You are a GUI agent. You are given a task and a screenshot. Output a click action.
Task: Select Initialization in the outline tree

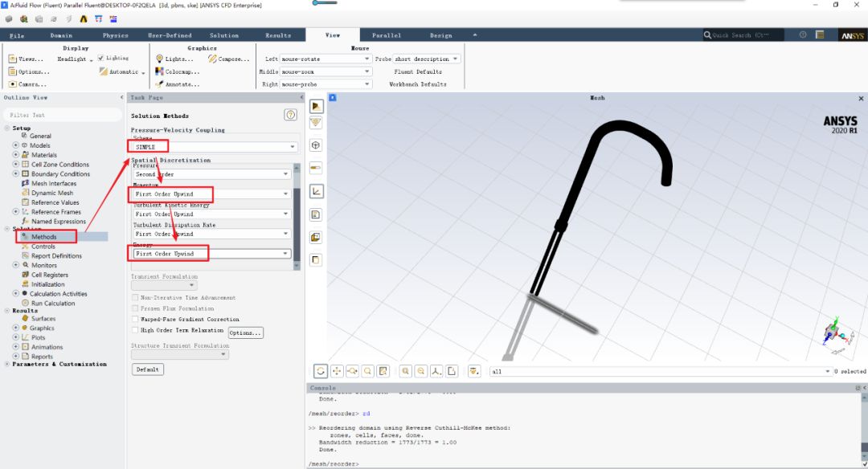point(47,284)
